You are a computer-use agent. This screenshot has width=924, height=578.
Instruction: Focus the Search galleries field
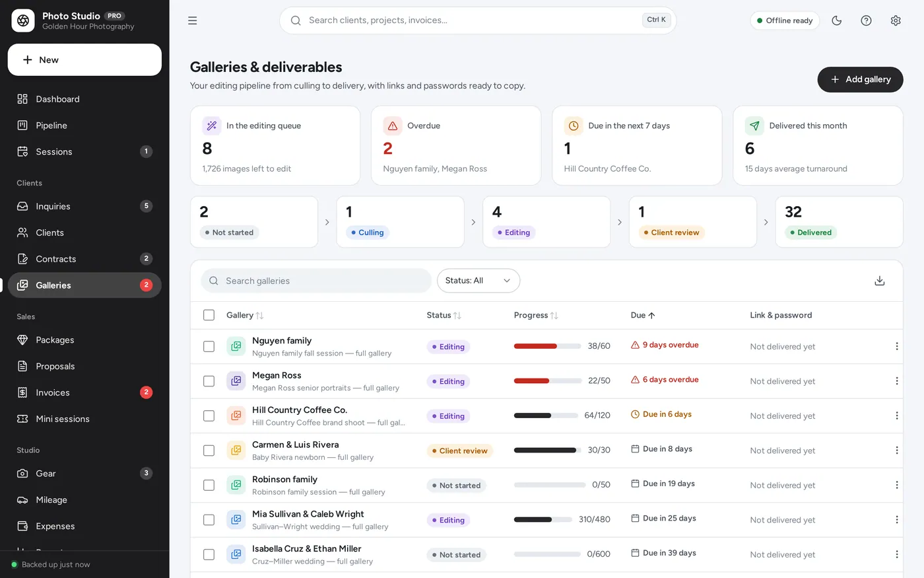[316, 281]
